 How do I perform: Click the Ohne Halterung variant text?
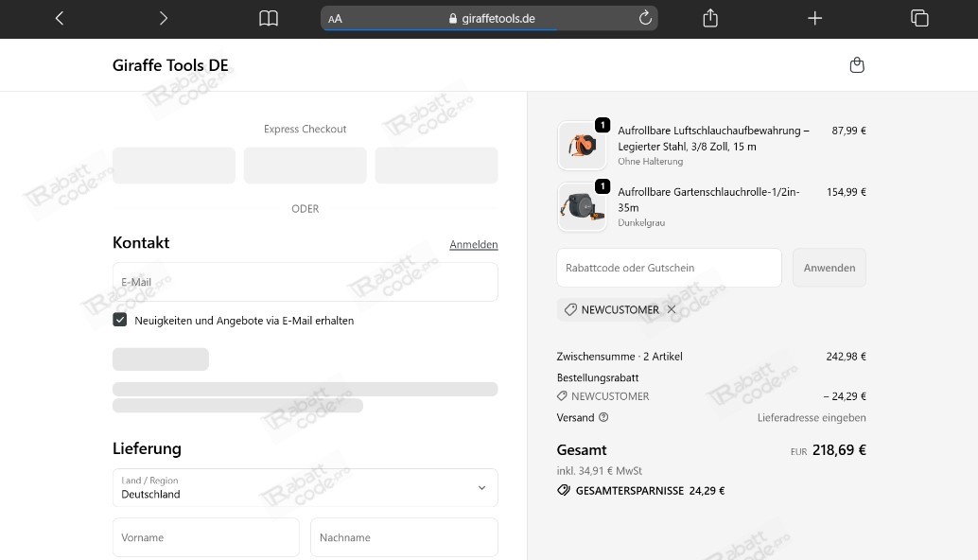(651, 162)
